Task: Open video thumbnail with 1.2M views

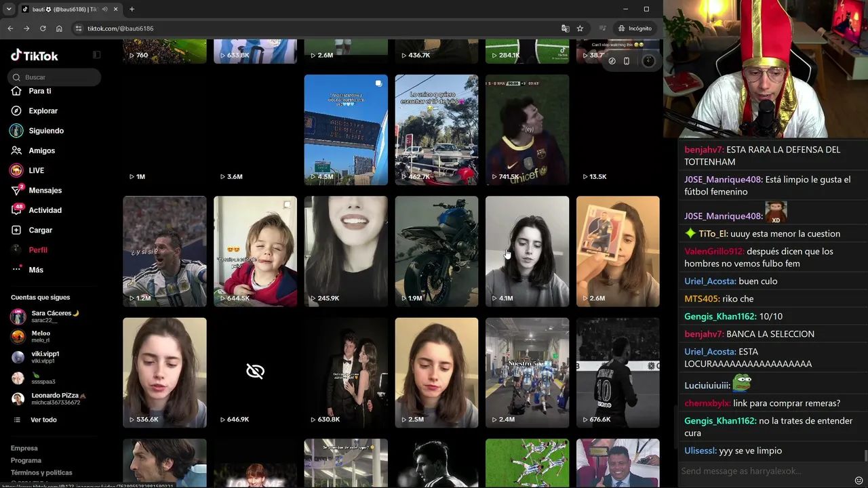Action: pyautogui.click(x=165, y=251)
